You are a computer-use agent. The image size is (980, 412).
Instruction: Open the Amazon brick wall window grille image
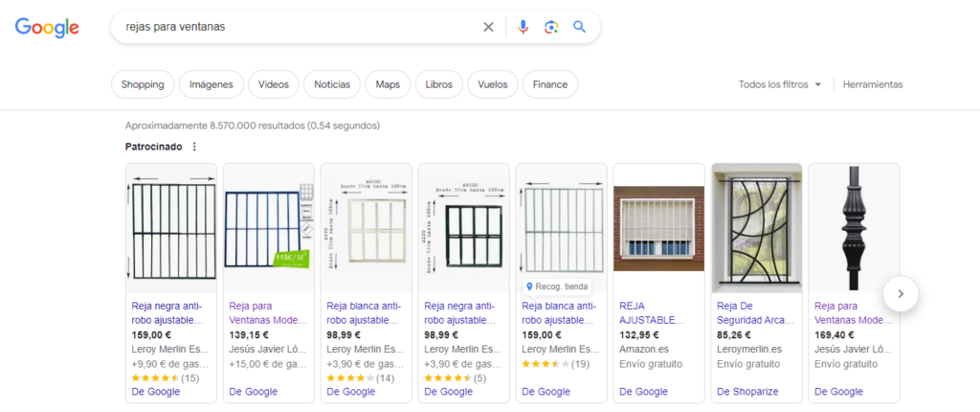tap(658, 229)
